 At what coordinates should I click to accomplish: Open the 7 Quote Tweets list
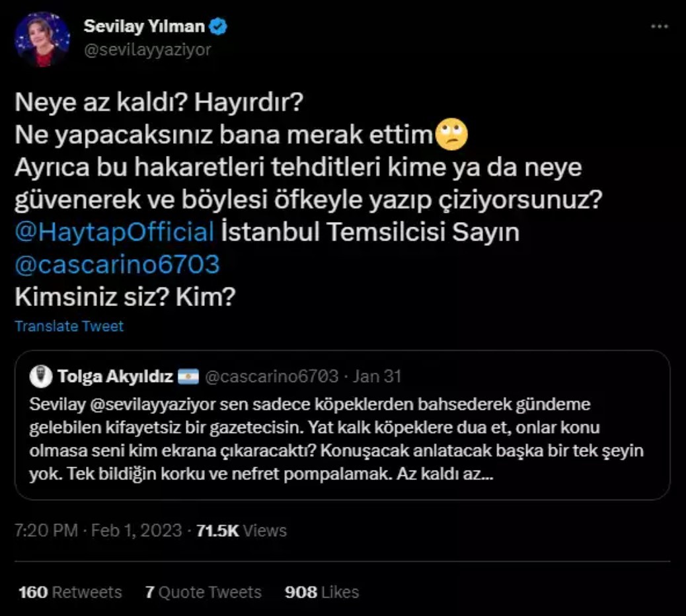tap(204, 592)
